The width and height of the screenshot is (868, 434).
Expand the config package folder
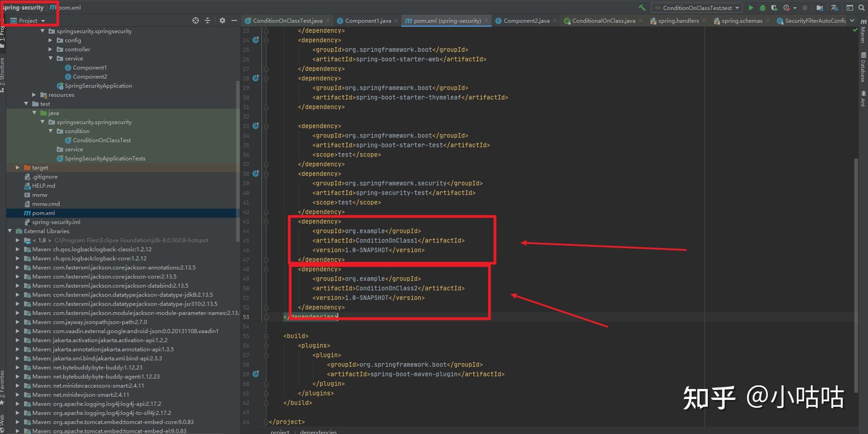click(50, 40)
